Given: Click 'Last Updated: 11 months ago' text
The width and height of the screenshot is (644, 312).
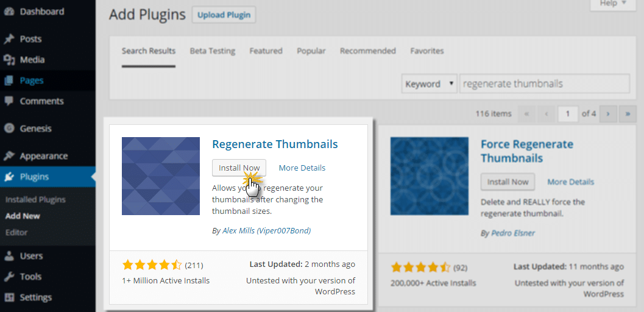Looking at the screenshot, I should (569, 267).
